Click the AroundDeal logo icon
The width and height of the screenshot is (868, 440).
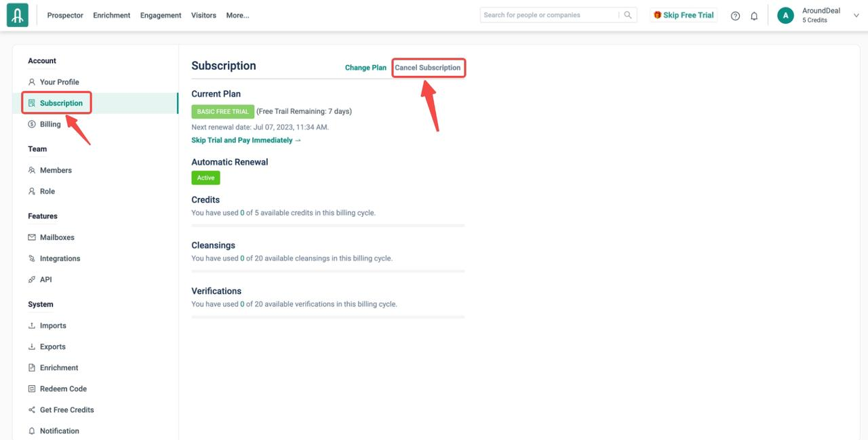18,15
